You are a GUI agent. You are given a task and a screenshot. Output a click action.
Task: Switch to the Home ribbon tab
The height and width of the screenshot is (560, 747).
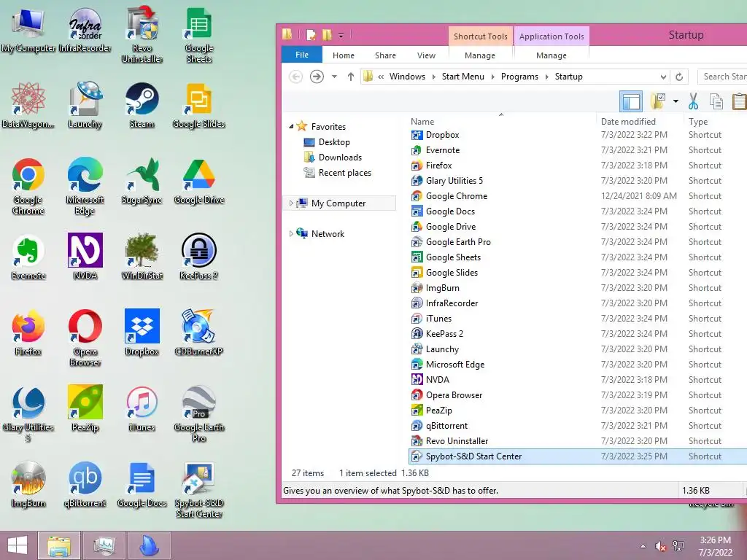point(344,55)
